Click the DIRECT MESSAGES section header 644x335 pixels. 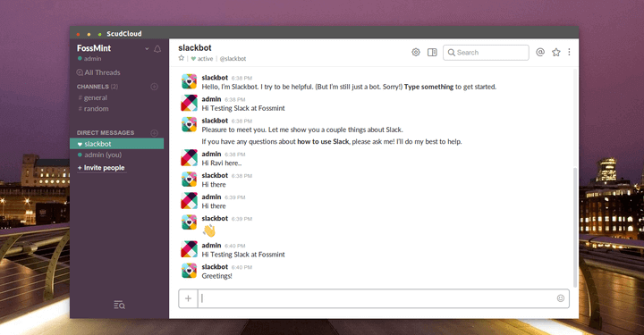106,133
